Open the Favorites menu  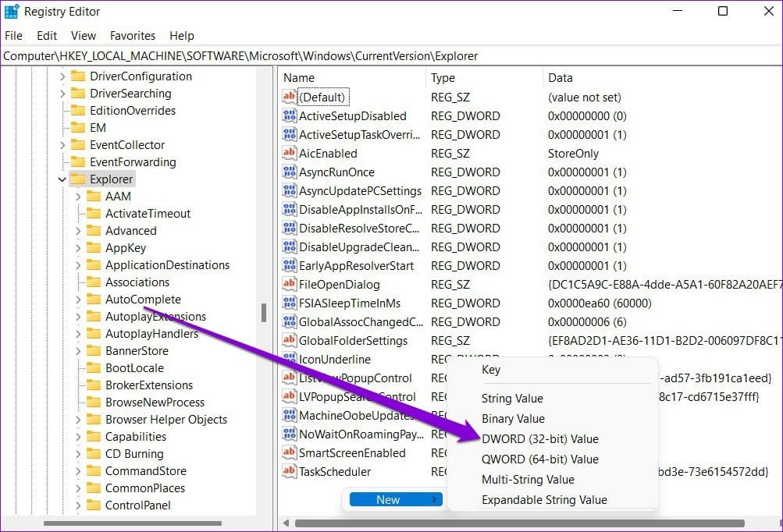tap(132, 36)
